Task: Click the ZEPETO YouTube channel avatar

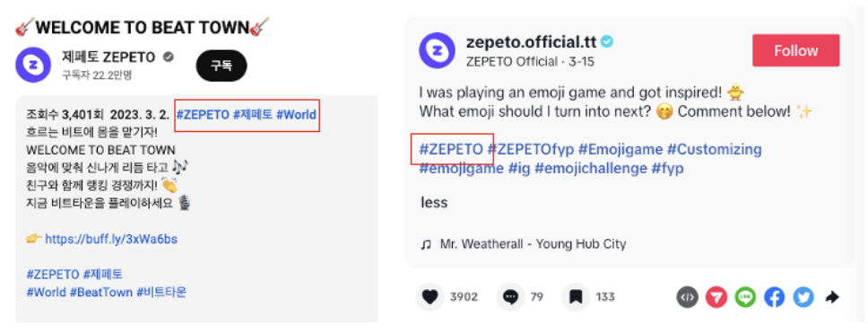Action: coord(33,65)
